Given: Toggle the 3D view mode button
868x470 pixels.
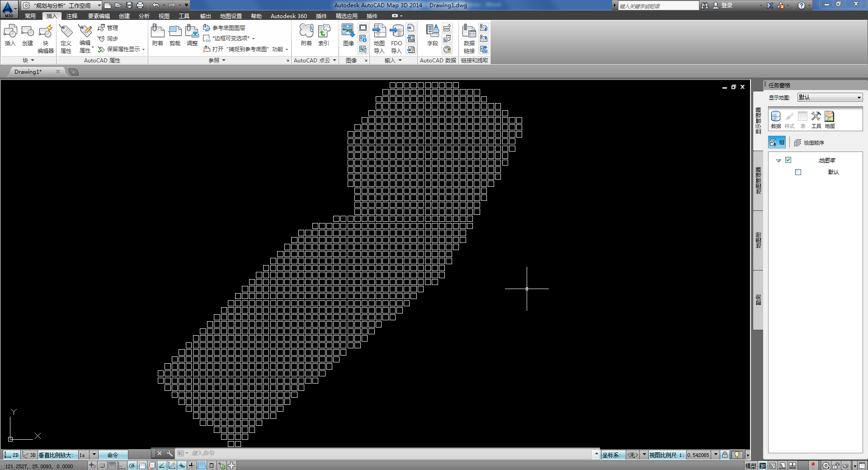Looking at the screenshot, I should [x=29, y=455].
